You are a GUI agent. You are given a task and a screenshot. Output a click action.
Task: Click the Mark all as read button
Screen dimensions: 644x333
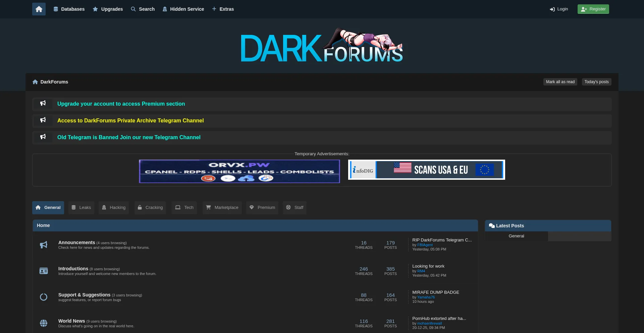coord(560,81)
